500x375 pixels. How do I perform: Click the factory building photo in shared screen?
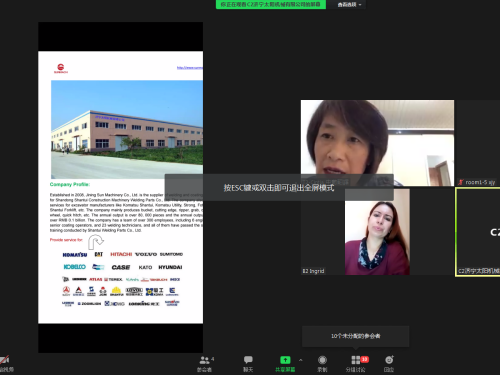point(127,129)
